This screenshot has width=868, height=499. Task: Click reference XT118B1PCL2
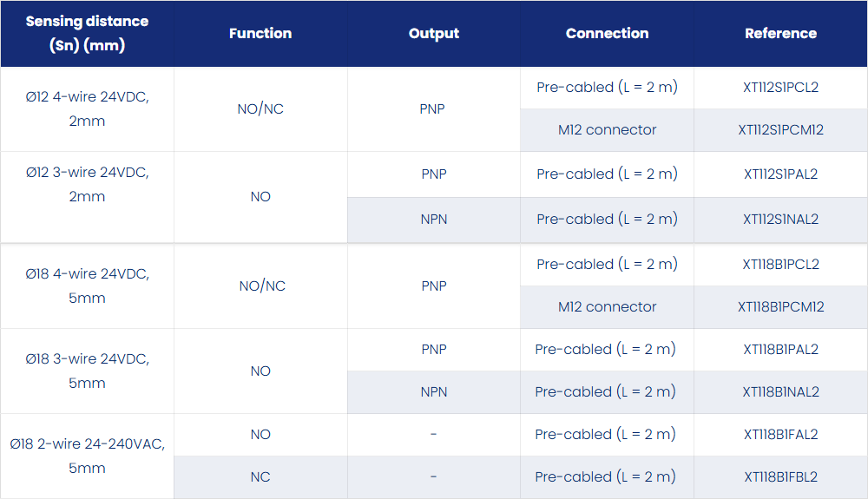(780, 265)
